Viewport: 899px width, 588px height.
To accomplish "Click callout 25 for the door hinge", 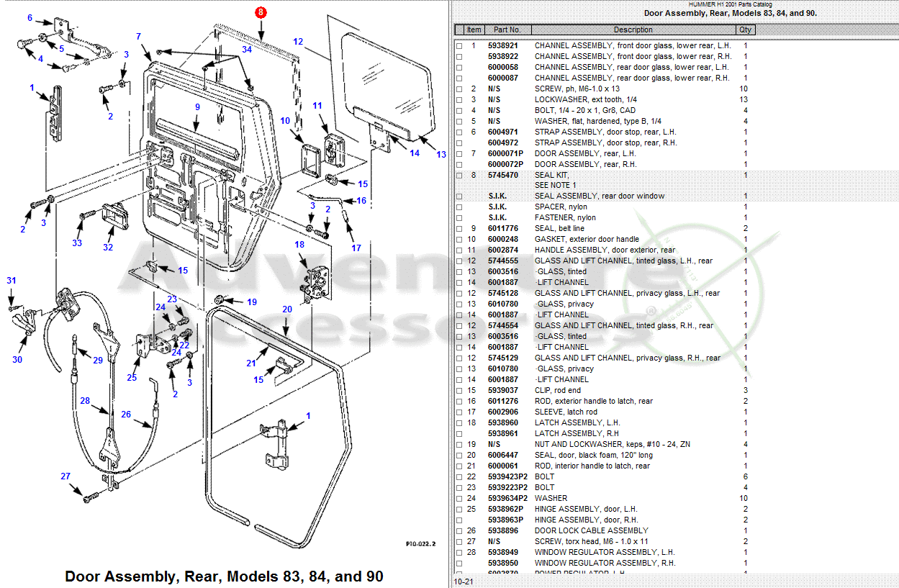I will [132, 378].
